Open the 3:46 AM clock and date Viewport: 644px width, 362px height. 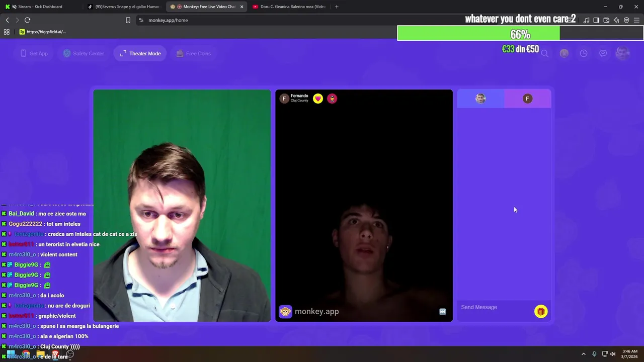click(629, 354)
